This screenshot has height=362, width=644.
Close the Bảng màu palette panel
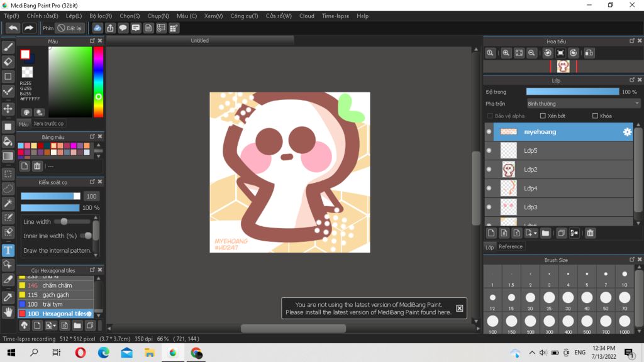[100, 136]
